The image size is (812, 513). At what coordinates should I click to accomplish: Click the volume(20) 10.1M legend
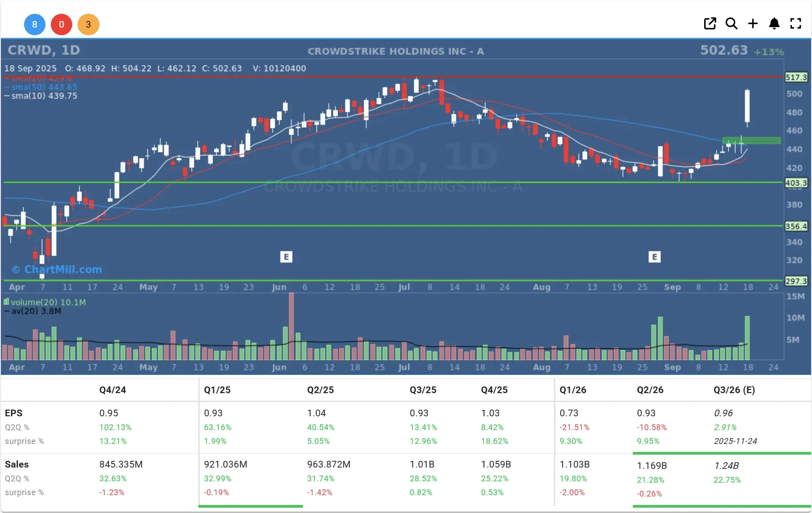tap(45, 302)
